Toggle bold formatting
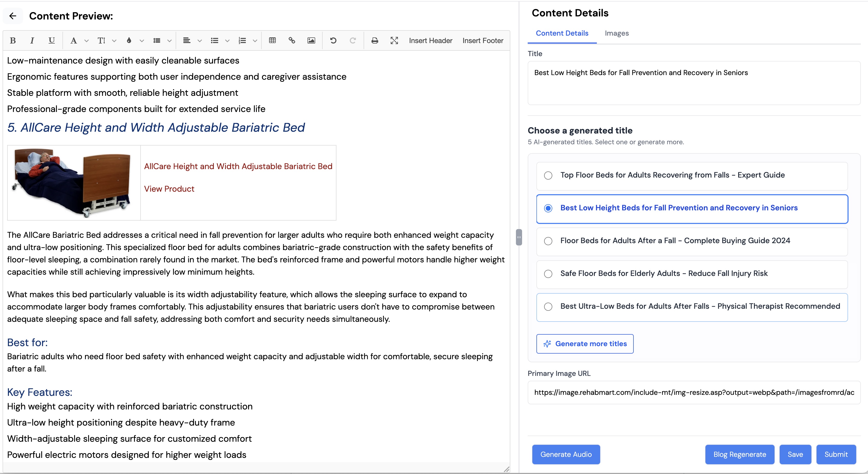Image resolution: width=868 pixels, height=474 pixels. coord(13,40)
